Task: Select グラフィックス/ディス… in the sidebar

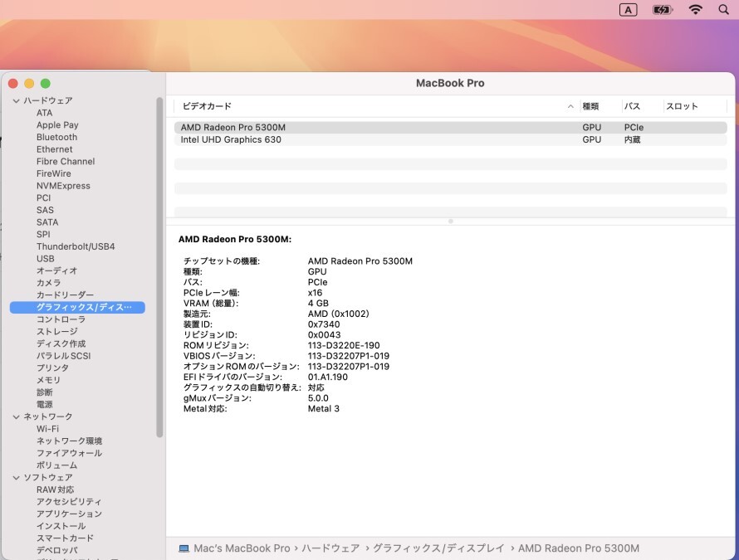Action: 77,308
